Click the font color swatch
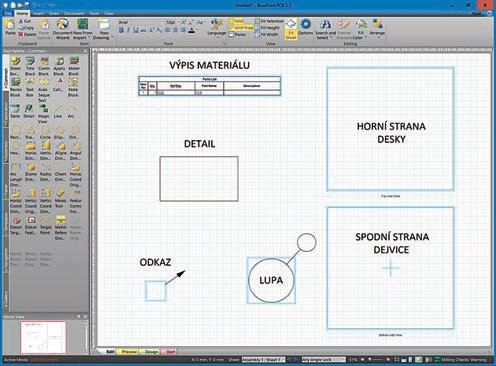The height and width of the screenshot is (366, 496). 191,30
